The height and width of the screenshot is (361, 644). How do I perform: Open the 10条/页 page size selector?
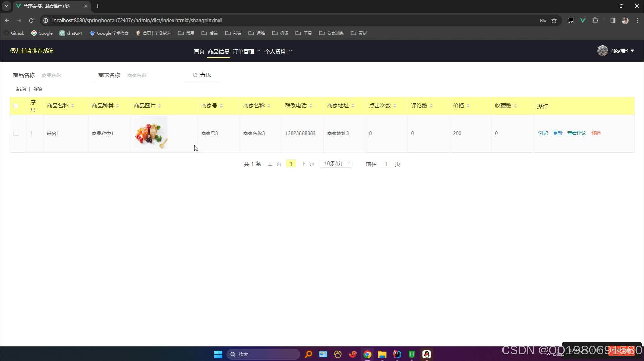point(335,163)
